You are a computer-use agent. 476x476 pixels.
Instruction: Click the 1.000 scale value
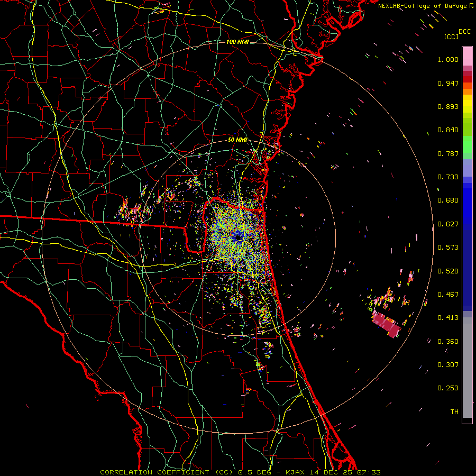[448, 59]
